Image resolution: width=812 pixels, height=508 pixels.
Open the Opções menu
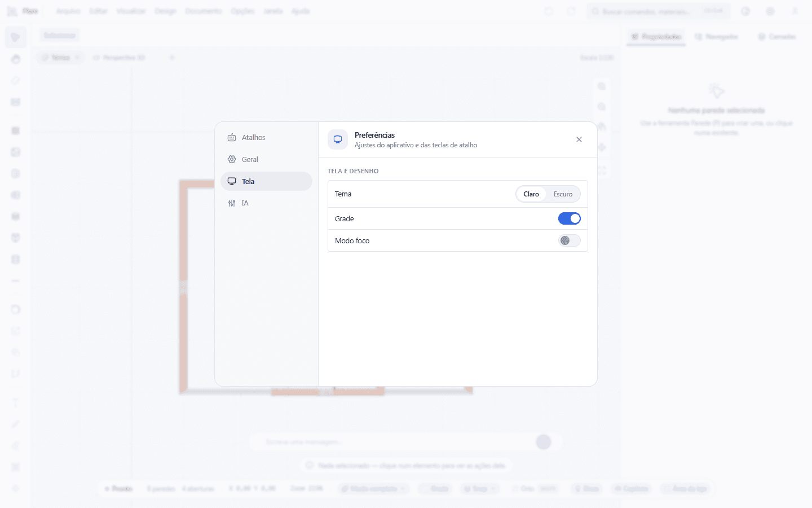pos(242,11)
